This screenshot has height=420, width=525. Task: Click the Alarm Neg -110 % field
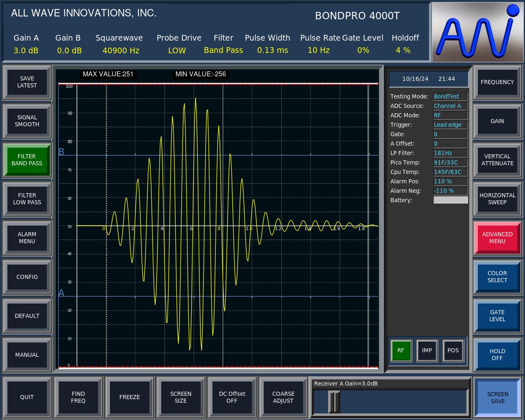450,191
